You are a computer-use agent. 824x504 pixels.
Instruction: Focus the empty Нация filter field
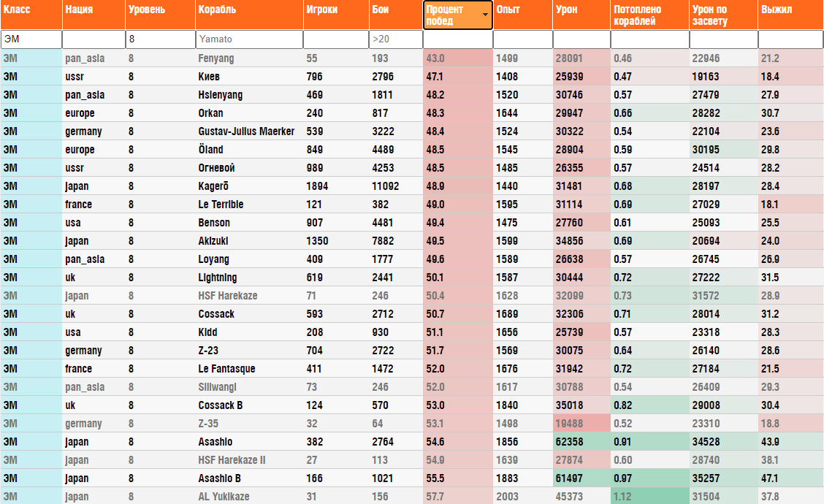94,39
